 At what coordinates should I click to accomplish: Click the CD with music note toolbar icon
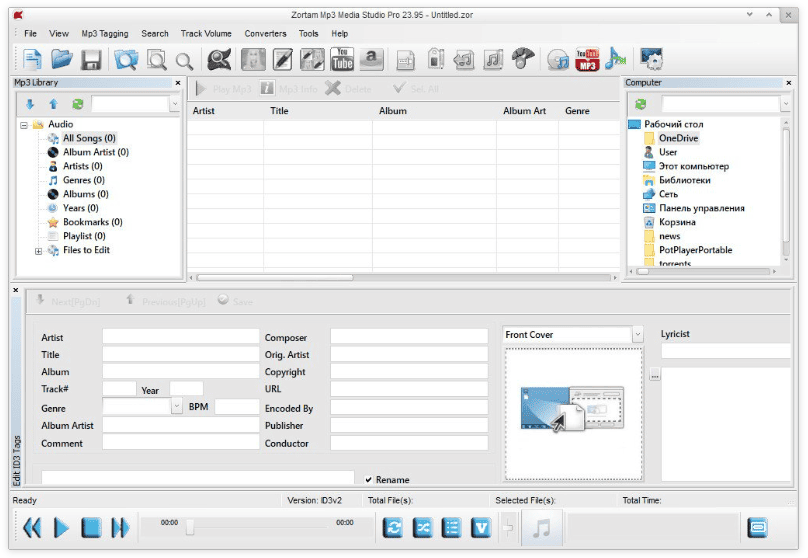558,60
